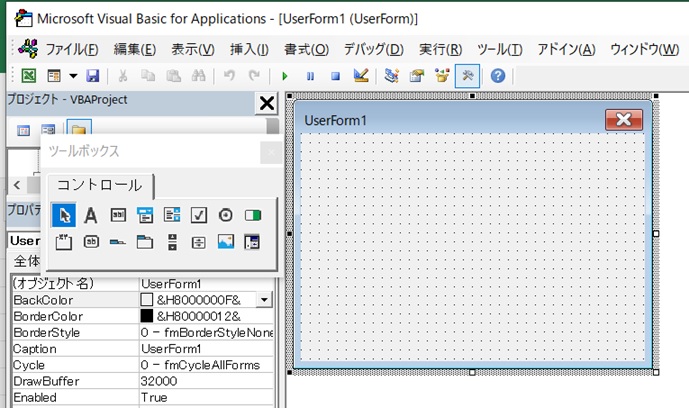
Task: Open the 実行(R) menu
Action: (440, 49)
